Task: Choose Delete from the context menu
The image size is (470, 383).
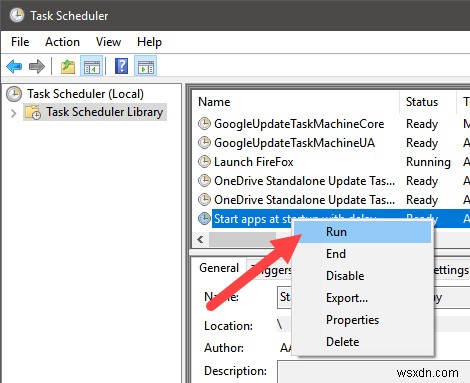Action: click(362, 342)
